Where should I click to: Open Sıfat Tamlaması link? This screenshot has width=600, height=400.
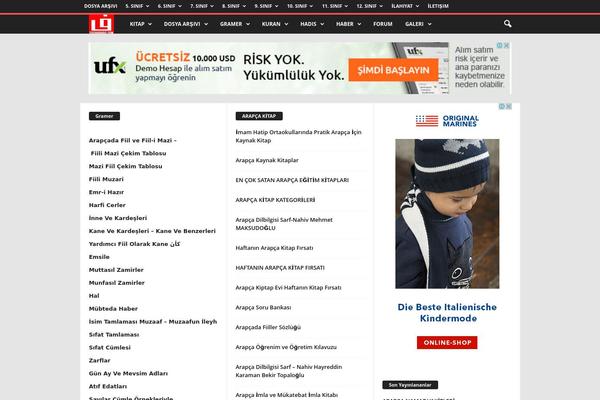(x=114, y=335)
